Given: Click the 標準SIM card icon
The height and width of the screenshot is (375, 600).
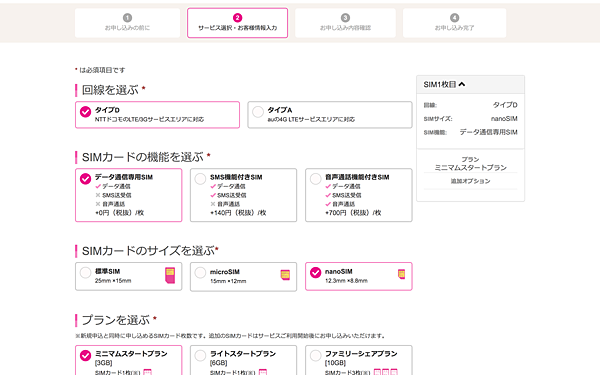Looking at the screenshot, I should tap(170, 276).
